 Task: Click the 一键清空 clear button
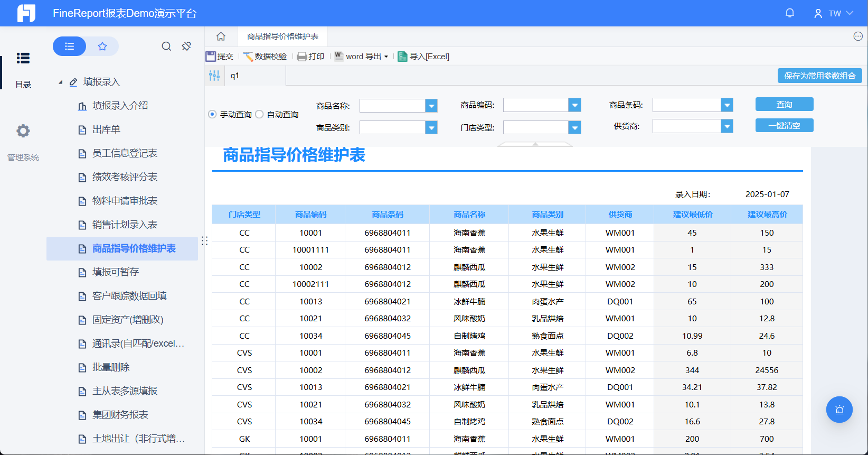[x=784, y=126]
